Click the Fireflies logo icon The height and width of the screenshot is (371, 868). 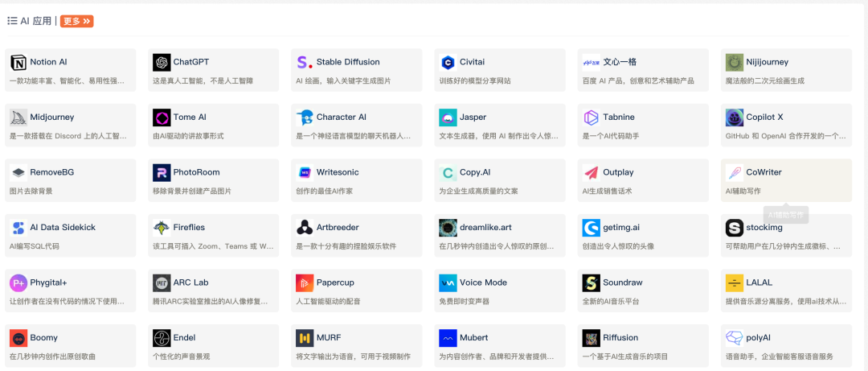tap(162, 228)
